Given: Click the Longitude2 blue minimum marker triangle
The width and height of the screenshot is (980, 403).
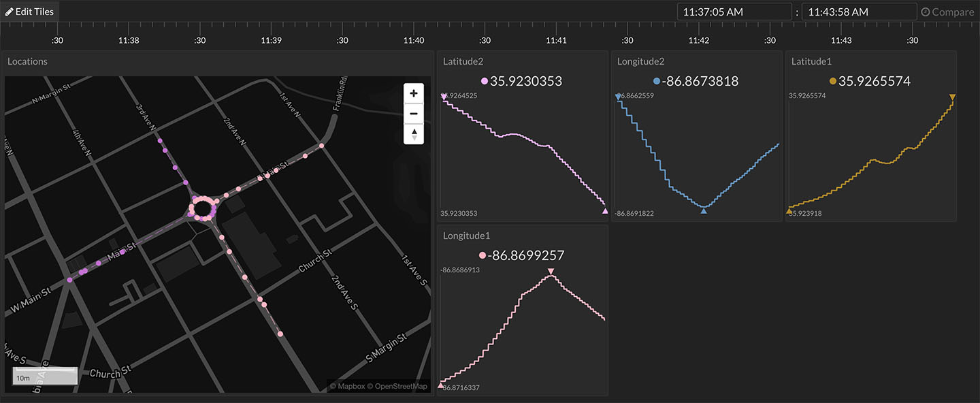Looking at the screenshot, I should pos(704,211).
